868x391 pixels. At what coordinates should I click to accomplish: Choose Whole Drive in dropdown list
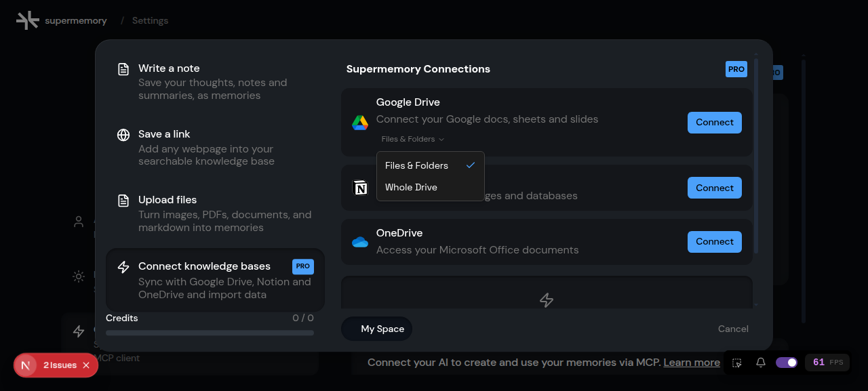(431, 187)
